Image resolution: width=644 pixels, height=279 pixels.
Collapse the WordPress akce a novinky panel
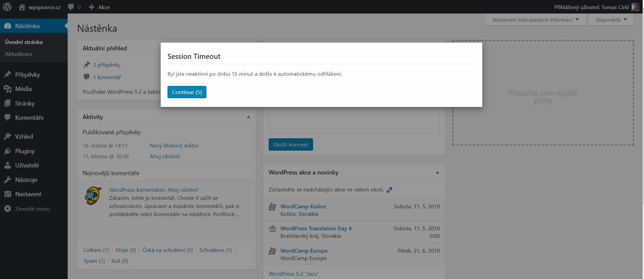[437, 172]
